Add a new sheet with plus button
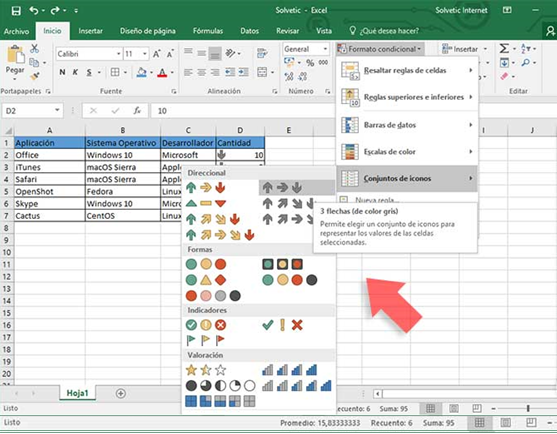Viewport: 557px width, 434px height. coord(121,394)
